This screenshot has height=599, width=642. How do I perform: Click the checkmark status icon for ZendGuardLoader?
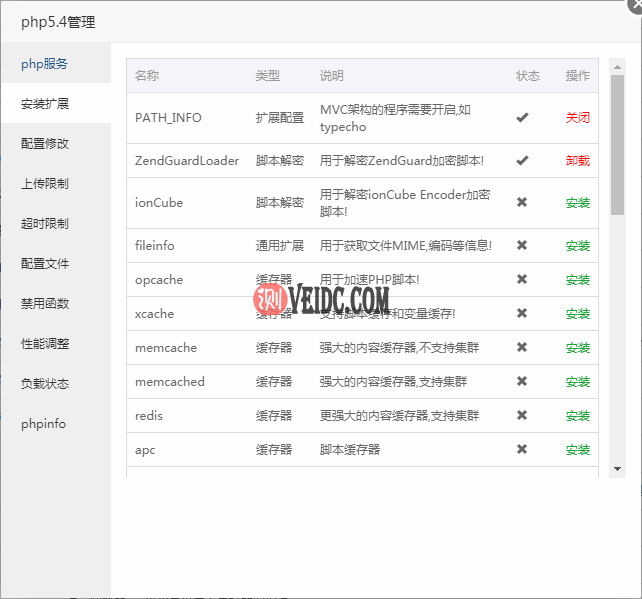(522, 161)
